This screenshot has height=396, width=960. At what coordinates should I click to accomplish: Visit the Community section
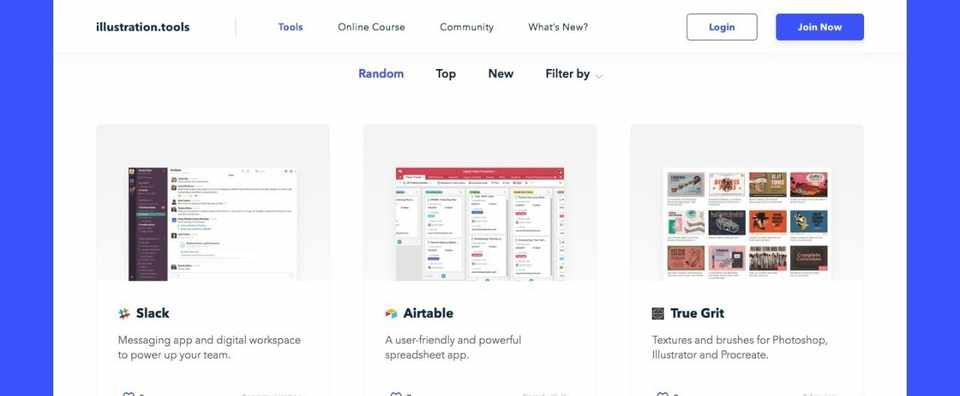pos(467,27)
